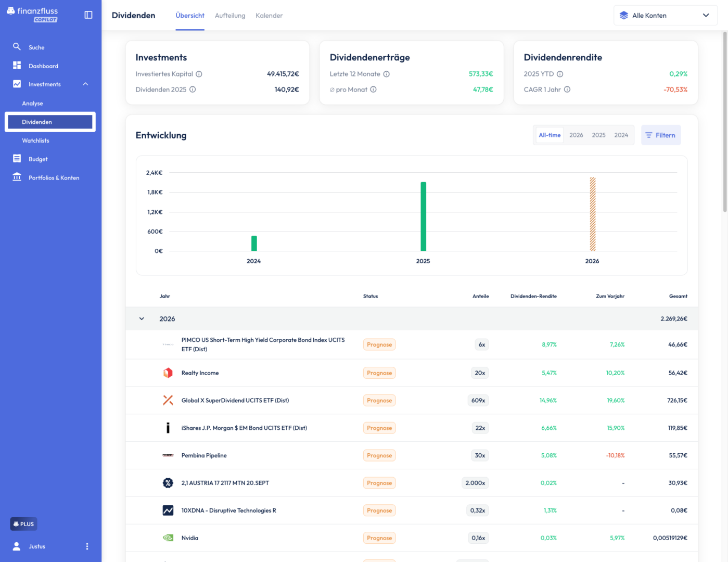Click the 2,1 AUSTRIA bond percent icon

point(168,483)
